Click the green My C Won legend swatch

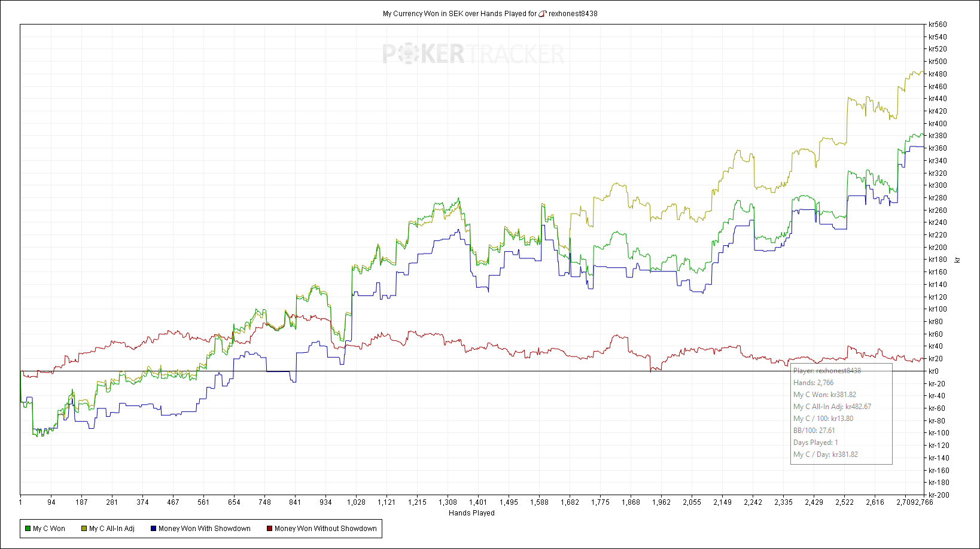28,529
